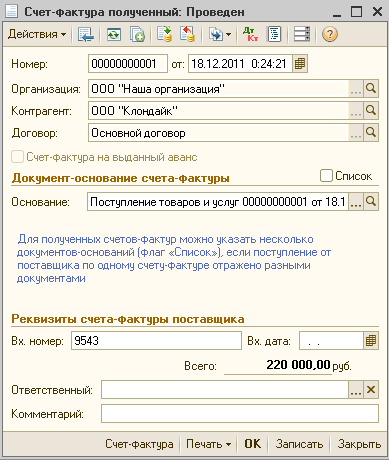
Task: Click the document date field
Action: pyautogui.click(x=240, y=64)
